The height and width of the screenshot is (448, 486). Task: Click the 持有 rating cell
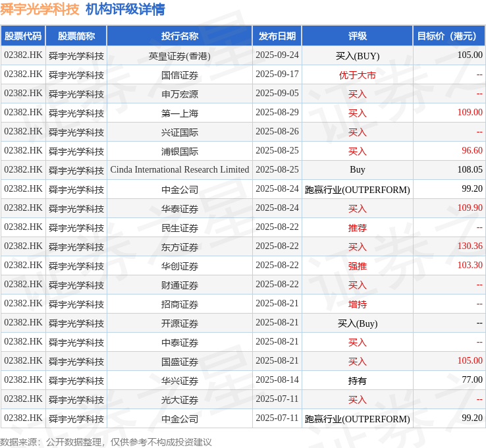pos(358,380)
